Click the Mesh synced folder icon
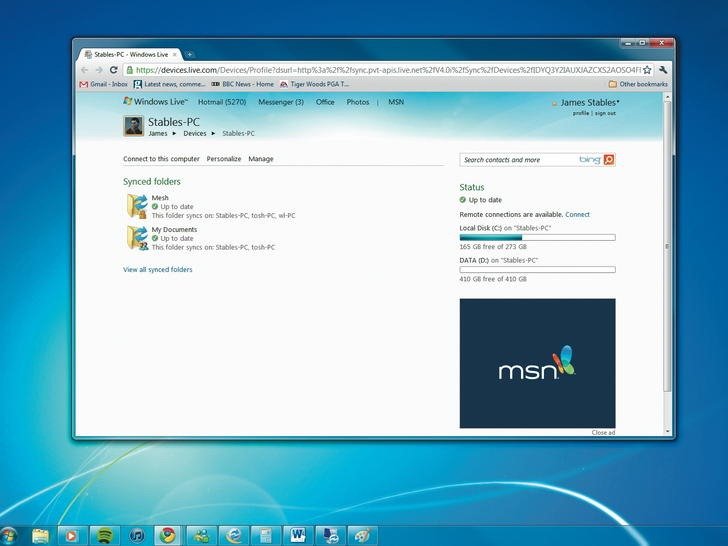The image size is (728, 546). pyautogui.click(x=137, y=206)
